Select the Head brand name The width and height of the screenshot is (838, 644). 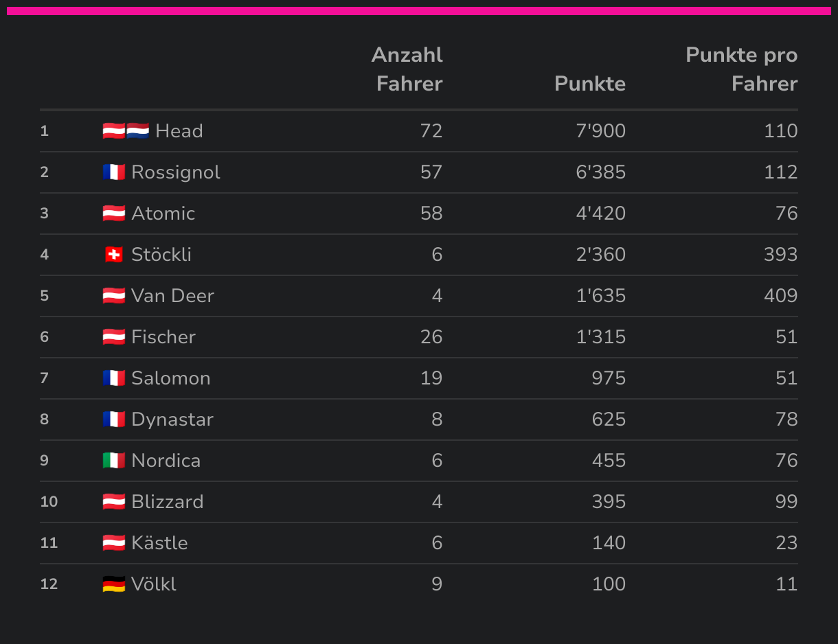coord(179,131)
